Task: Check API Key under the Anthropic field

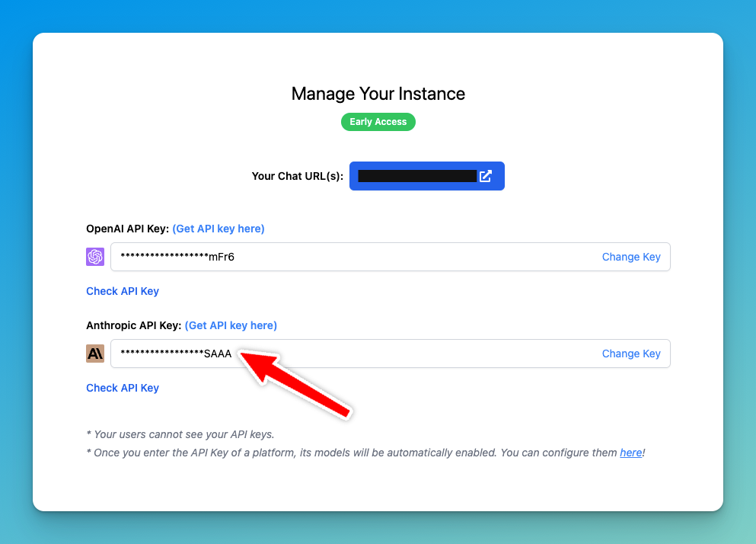Action: pyautogui.click(x=123, y=388)
